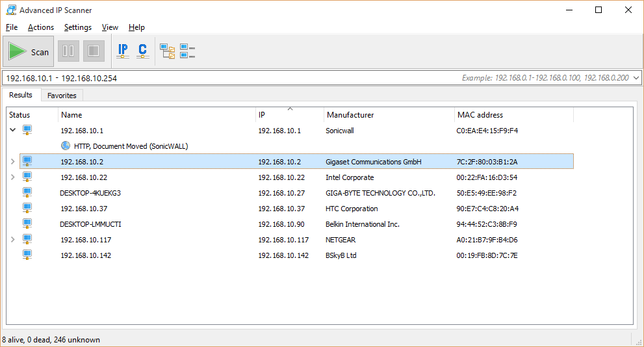The image size is (644, 347).
Task: Click computer icon of 192.168.10.37 row
Action: click(x=27, y=208)
